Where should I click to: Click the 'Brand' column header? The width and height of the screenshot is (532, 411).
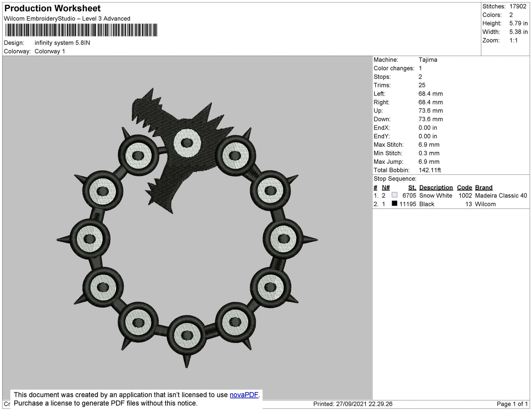click(x=484, y=188)
